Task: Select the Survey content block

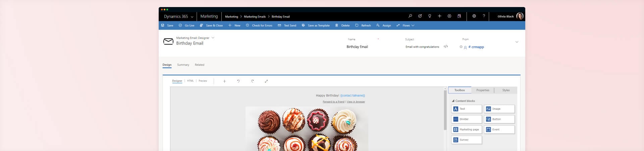Action: 466,140
